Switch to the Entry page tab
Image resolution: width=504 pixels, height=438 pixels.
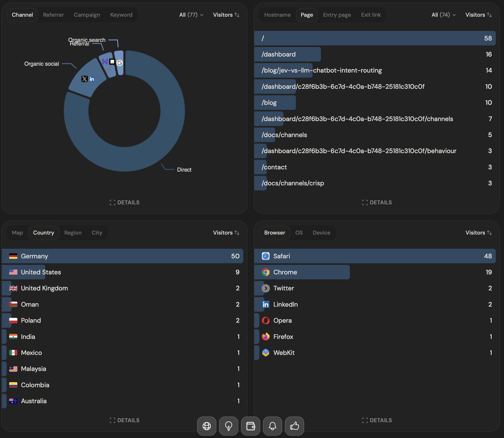click(337, 15)
